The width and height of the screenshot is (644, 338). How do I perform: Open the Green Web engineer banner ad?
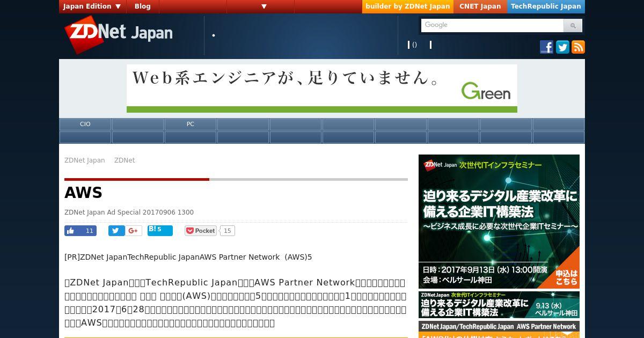[x=322, y=89]
